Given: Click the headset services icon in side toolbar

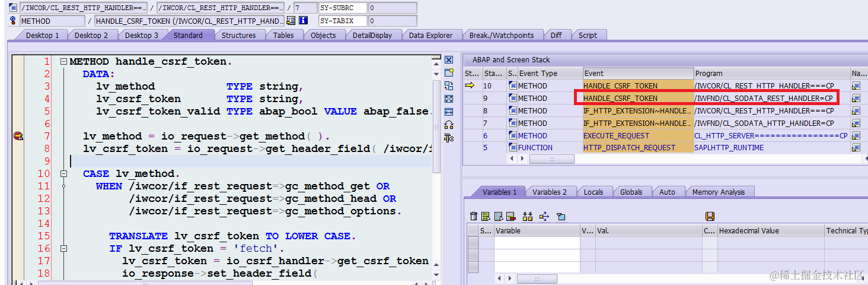Looking at the screenshot, I should click(x=449, y=125).
